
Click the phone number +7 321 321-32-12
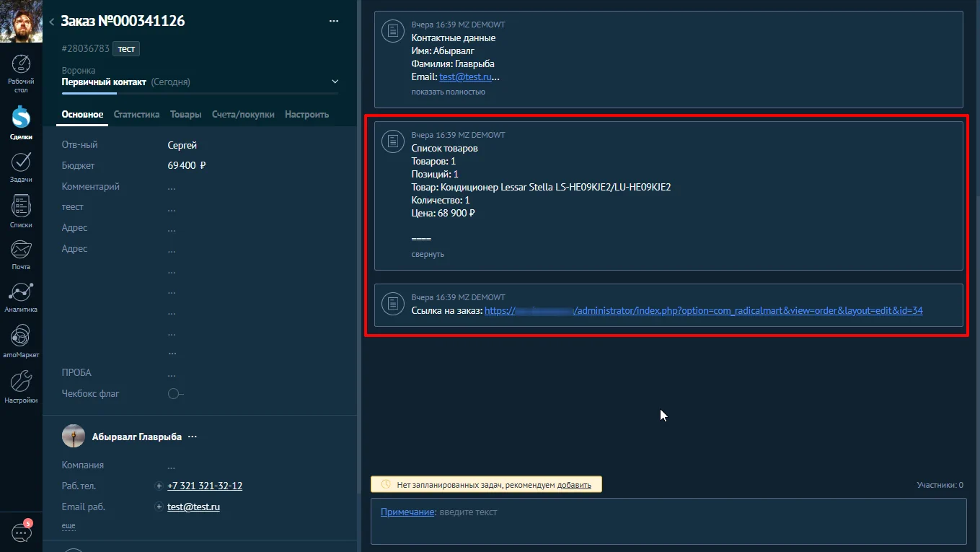(x=205, y=486)
